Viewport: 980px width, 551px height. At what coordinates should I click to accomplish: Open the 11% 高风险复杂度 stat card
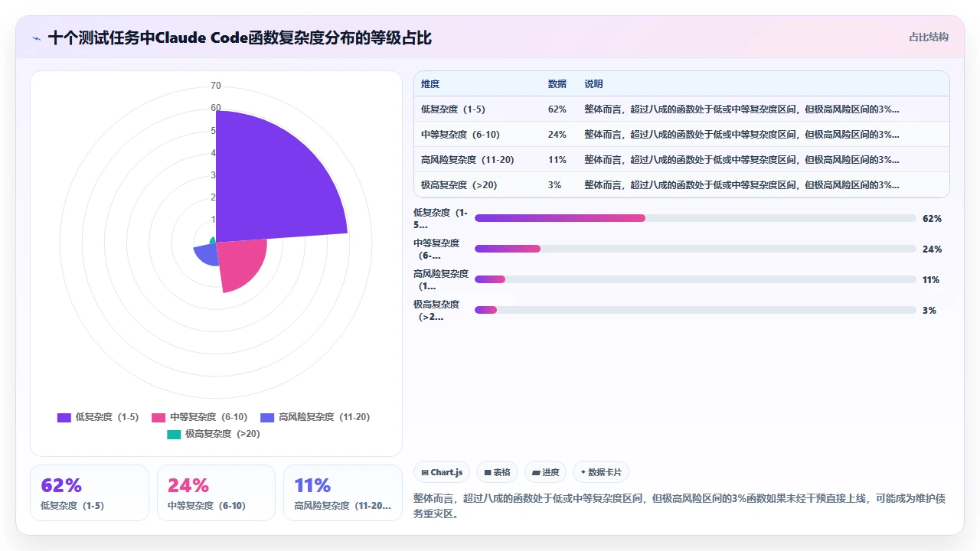pos(343,493)
